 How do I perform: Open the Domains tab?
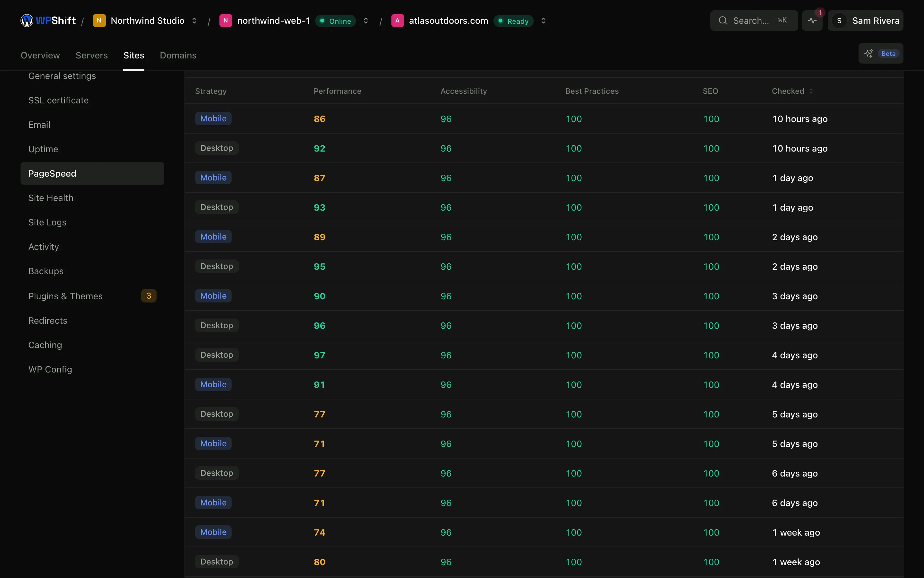[x=178, y=56]
